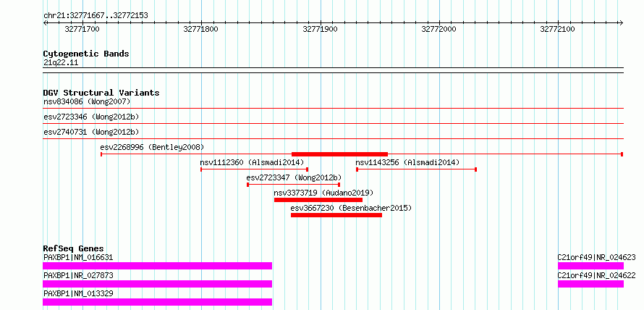Click the esv2723347 interval line

click(294, 185)
